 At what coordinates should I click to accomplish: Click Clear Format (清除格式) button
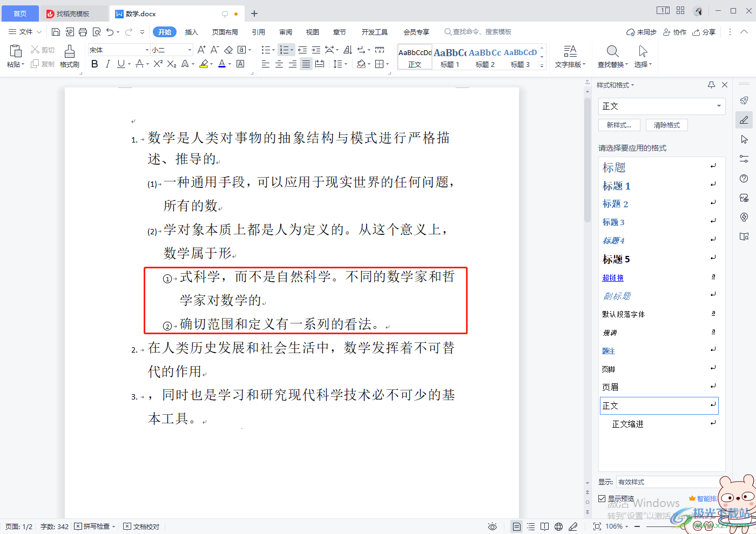[x=667, y=125]
